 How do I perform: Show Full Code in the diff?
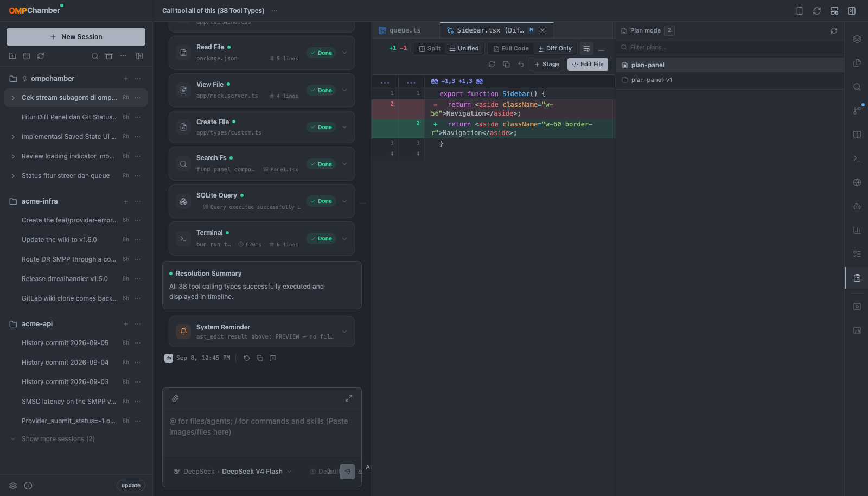coord(511,48)
